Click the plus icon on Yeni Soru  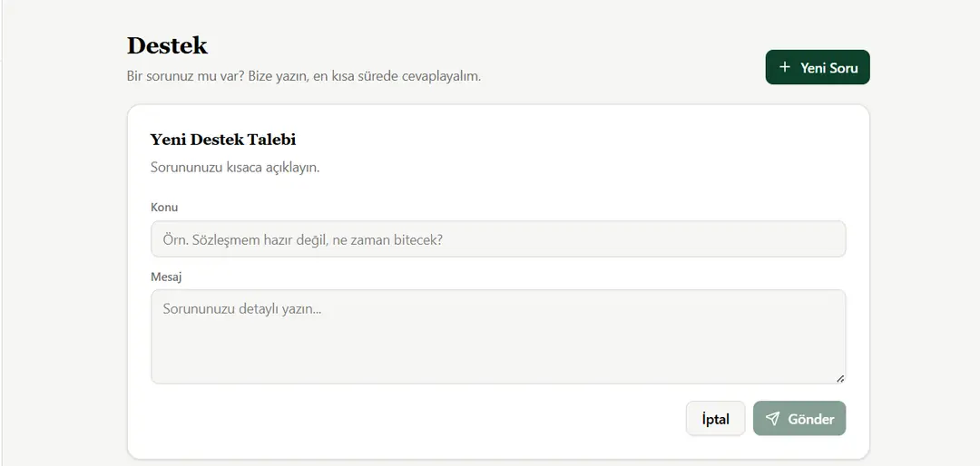pos(785,67)
